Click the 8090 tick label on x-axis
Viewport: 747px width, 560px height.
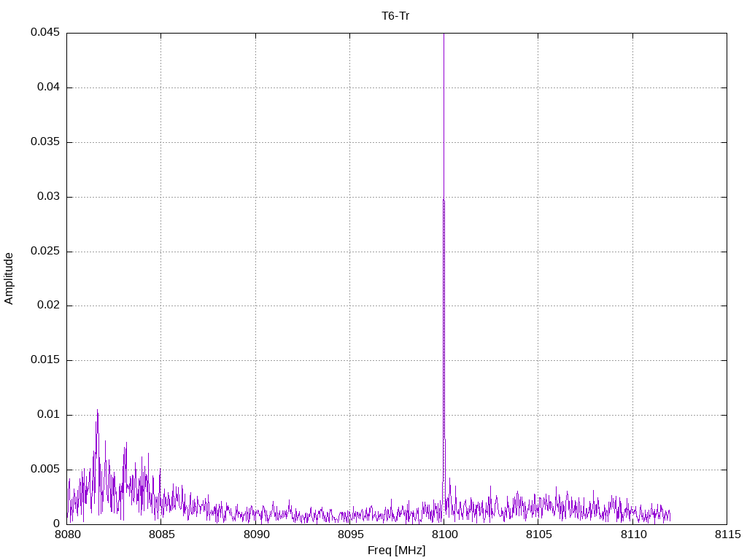pos(255,535)
